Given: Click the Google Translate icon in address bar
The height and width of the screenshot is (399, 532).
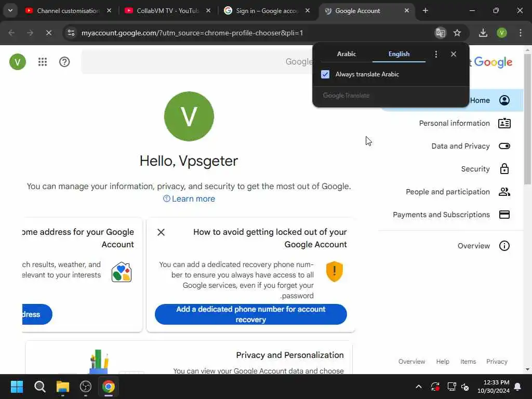Looking at the screenshot, I should pyautogui.click(x=441, y=33).
